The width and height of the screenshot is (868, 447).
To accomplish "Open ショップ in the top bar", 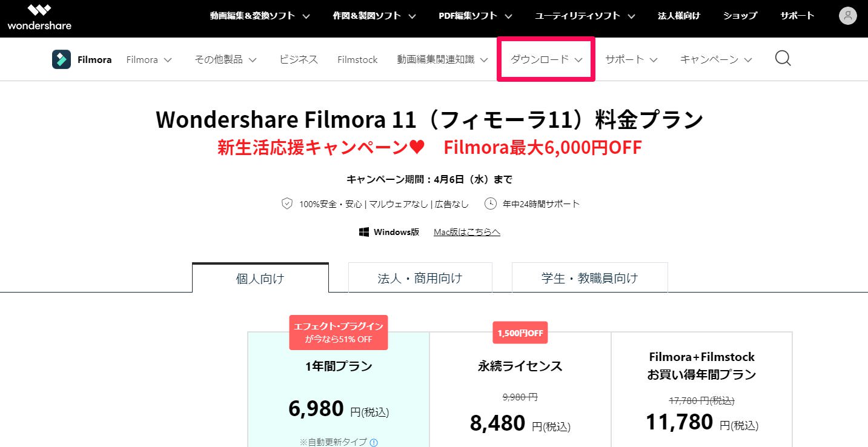I will click(x=740, y=16).
